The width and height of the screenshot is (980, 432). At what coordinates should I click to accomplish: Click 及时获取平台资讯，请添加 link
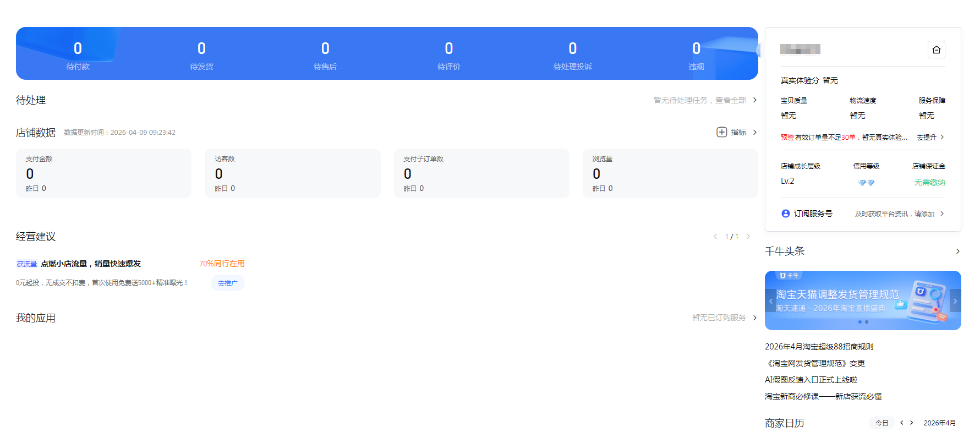pos(894,214)
